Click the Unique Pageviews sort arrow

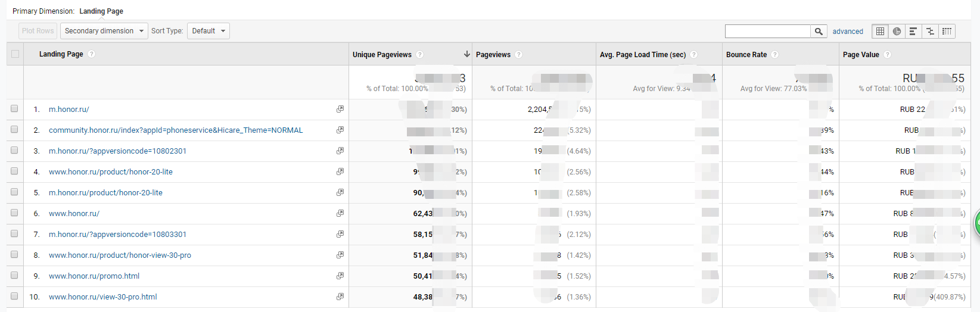[466, 54]
